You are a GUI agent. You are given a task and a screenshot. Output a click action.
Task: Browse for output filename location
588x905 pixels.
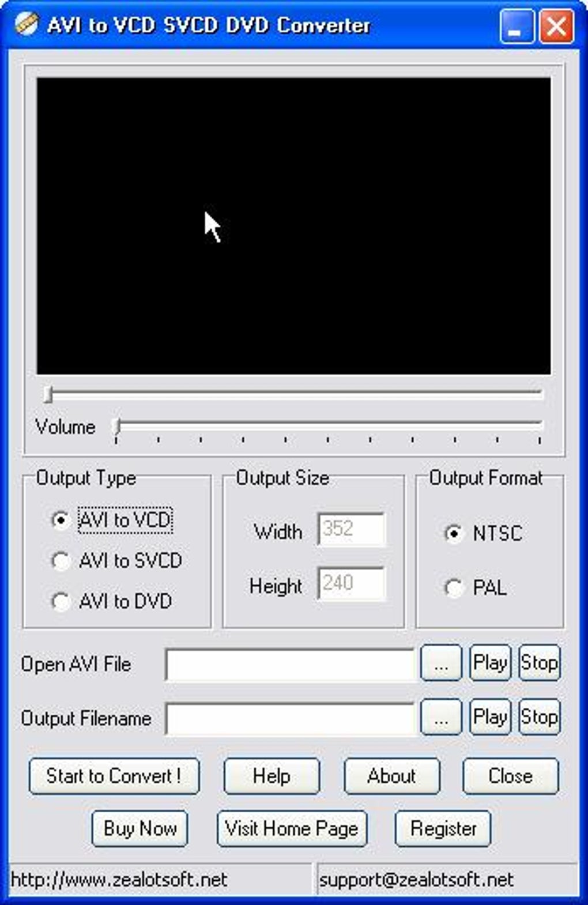tap(441, 717)
